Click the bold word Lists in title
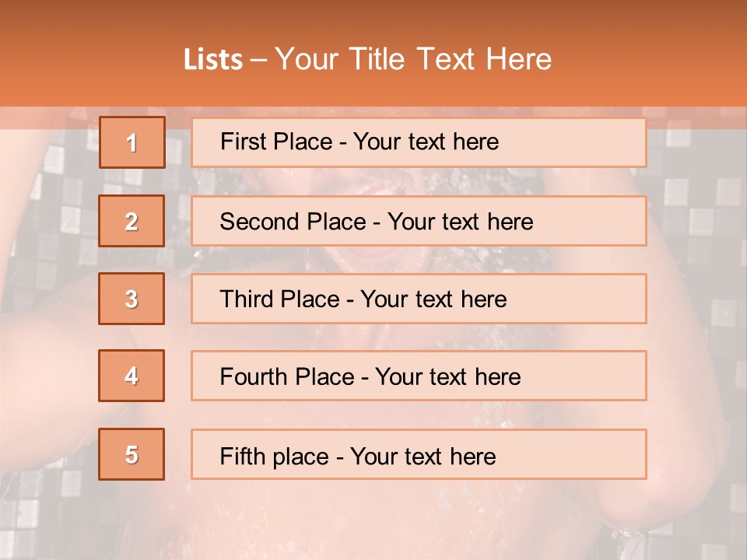The image size is (747, 560). point(213,60)
